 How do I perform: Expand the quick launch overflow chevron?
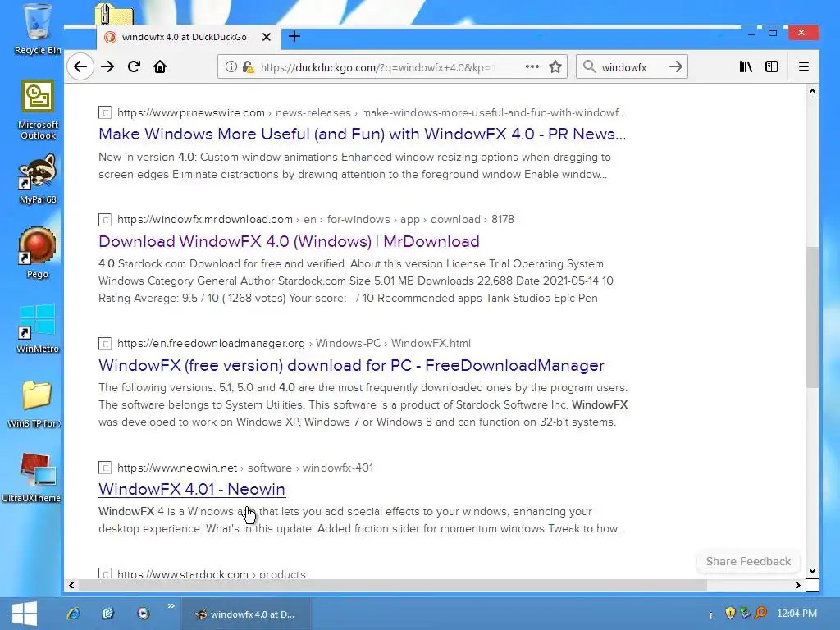coord(171,606)
